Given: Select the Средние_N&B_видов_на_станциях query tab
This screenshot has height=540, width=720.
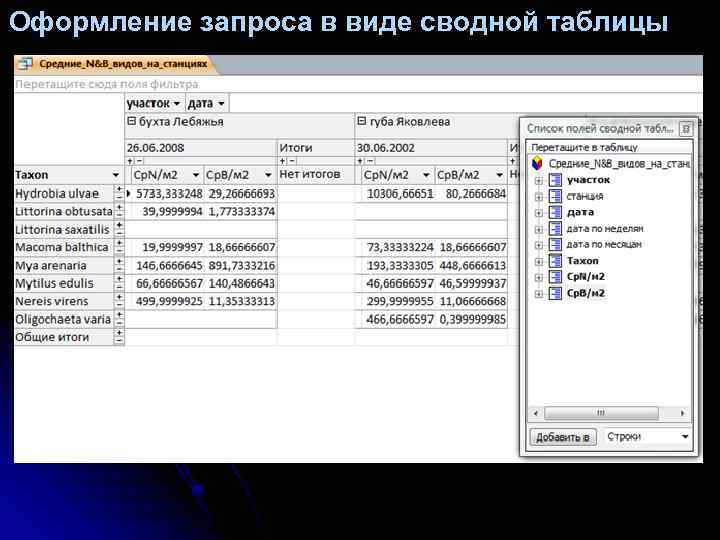Looking at the screenshot, I should pos(115,64).
